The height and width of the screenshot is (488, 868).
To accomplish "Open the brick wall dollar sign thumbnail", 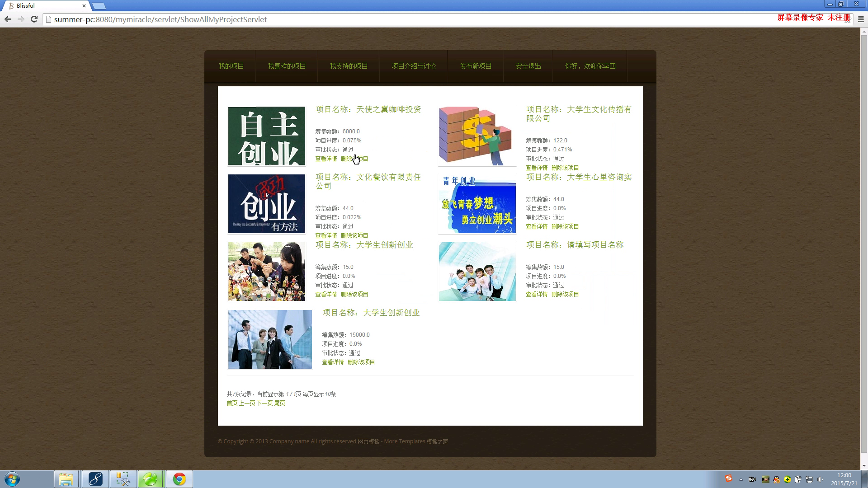I will [477, 136].
